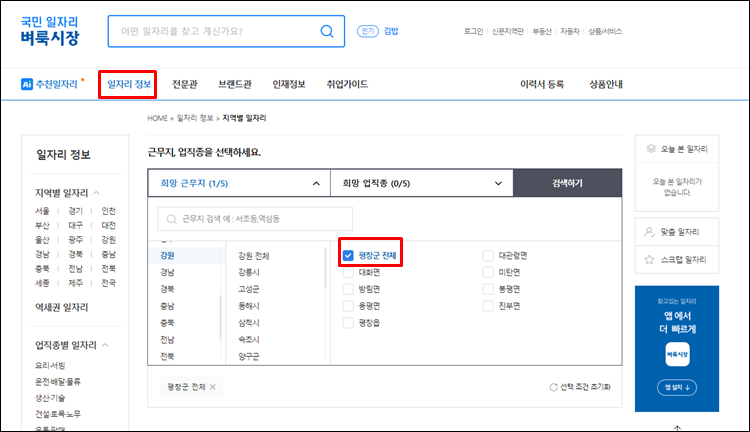This screenshot has width=750, height=432.
Task: Click the magnifier icon in the 근무지 검색 field
Action: pos(171,219)
